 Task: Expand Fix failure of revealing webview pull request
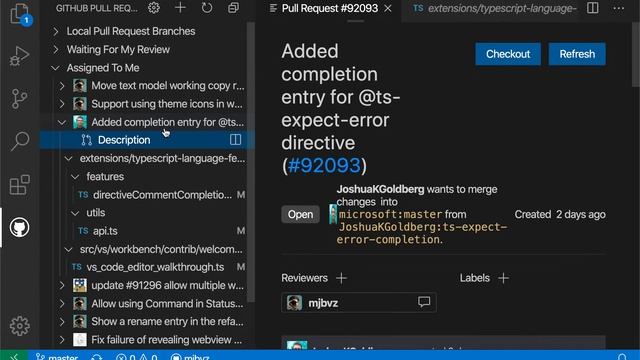(62, 340)
